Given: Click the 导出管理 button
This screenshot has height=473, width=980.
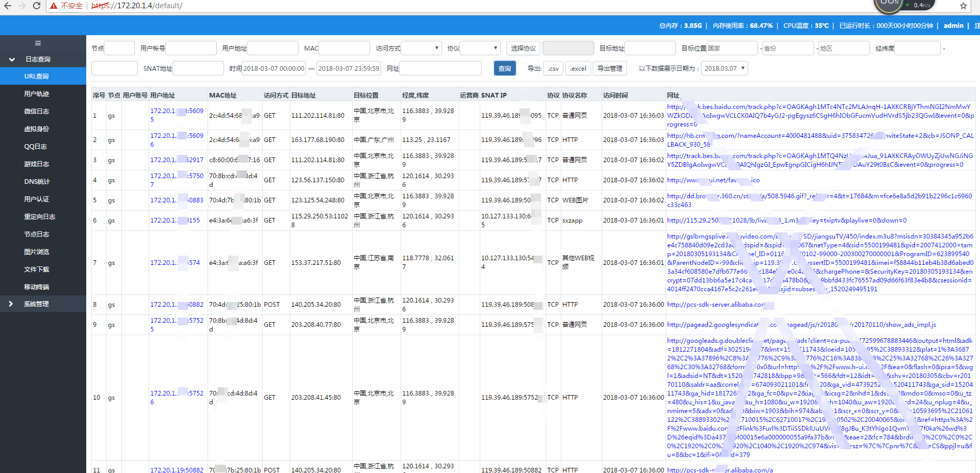Looking at the screenshot, I should 610,68.
